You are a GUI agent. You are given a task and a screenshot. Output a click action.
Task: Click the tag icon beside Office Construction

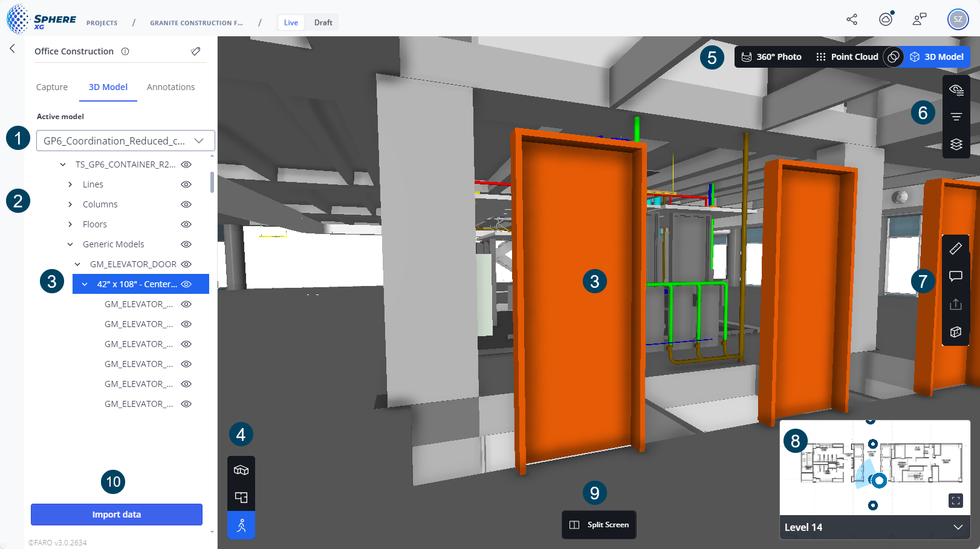[195, 51]
